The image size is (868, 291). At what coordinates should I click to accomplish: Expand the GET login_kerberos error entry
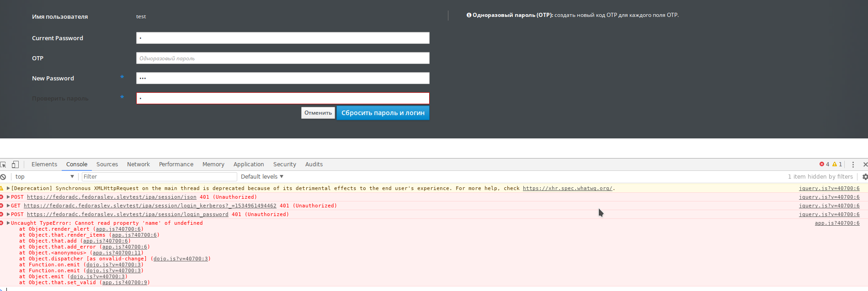click(8, 206)
